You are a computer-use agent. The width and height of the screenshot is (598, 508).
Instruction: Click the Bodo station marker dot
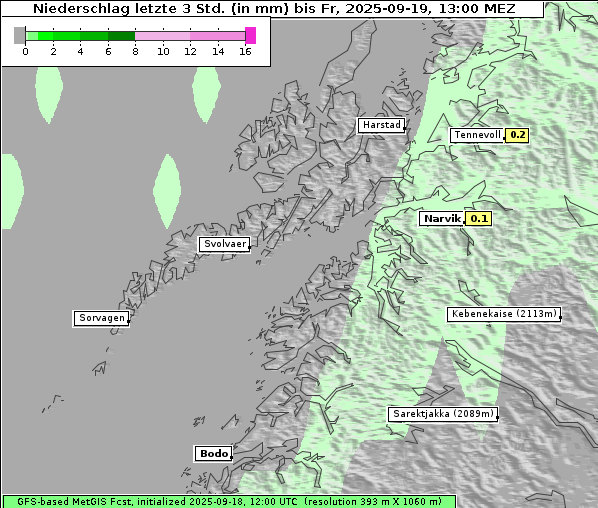(x=231, y=457)
